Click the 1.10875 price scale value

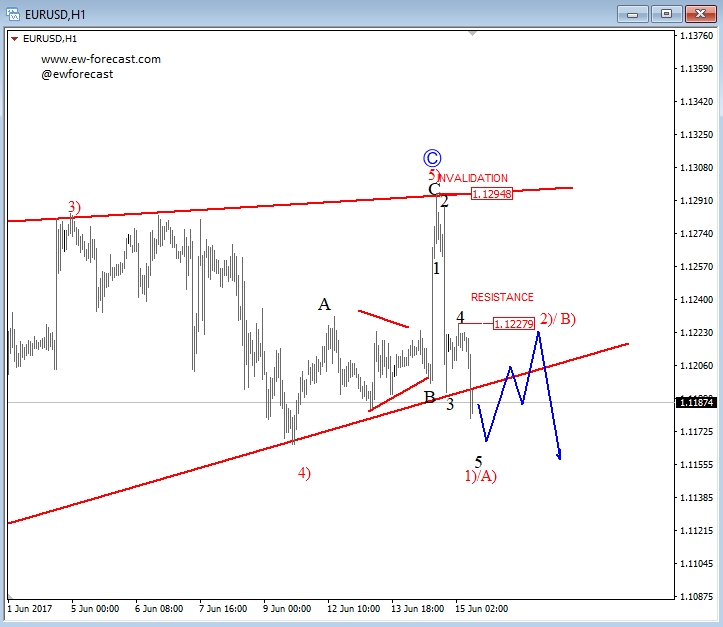(x=697, y=597)
